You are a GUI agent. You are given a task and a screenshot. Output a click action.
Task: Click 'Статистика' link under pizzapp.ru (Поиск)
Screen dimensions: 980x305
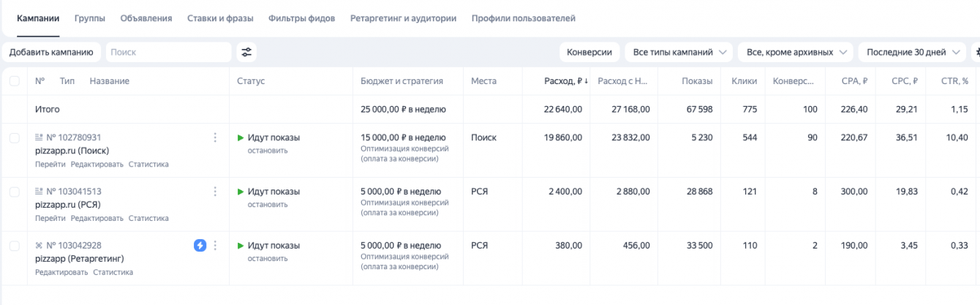pos(148,165)
